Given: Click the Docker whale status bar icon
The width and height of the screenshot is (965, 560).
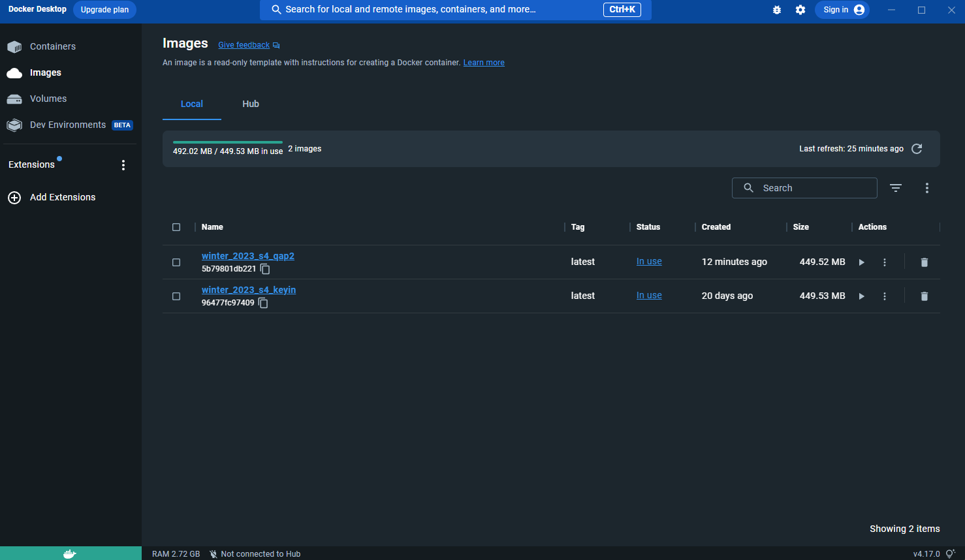Looking at the screenshot, I should pyautogui.click(x=71, y=553).
